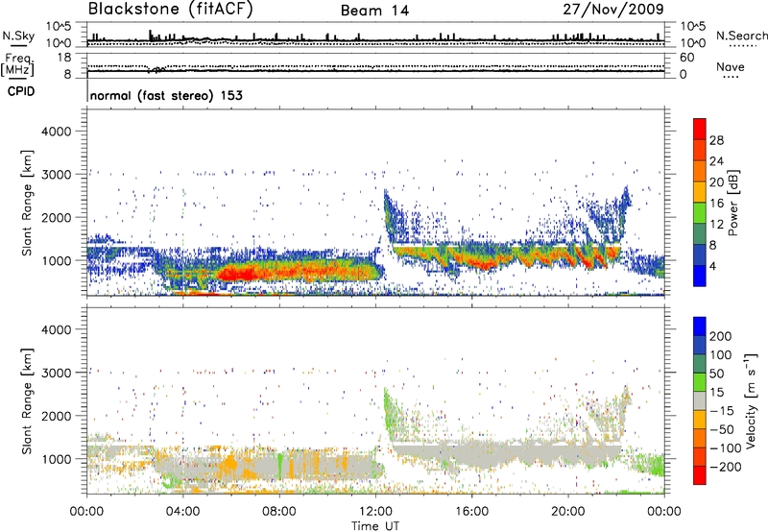
Task: Click the date '27/Nov/2009'
Action: point(613,9)
